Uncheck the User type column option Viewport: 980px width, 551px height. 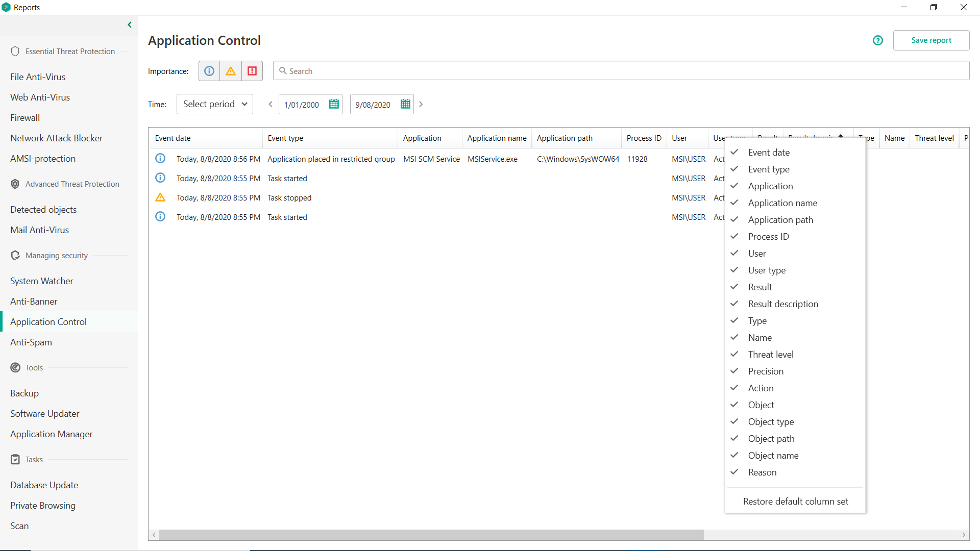click(795, 270)
